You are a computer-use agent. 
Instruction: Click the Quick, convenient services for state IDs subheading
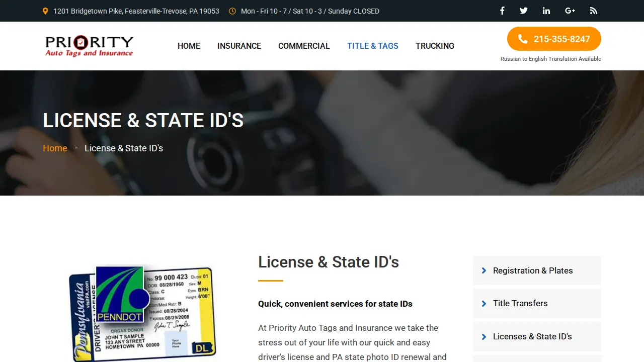335,304
